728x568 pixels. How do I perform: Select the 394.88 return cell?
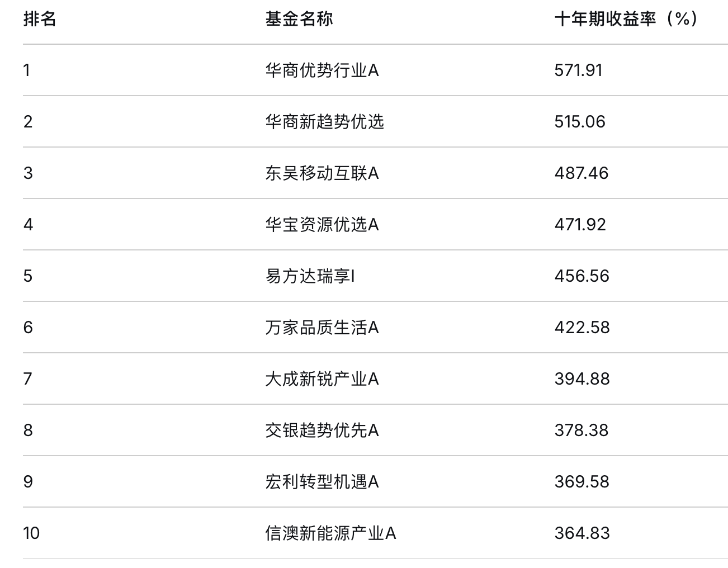coord(582,379)
